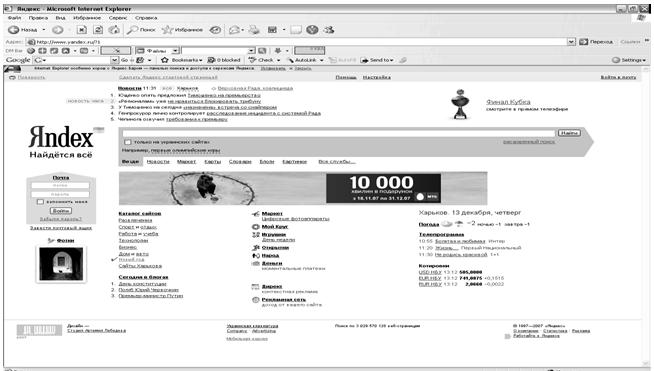Click the Деньги service icon
Viewport: 654px width, 371px height.
tap(256, 263)
